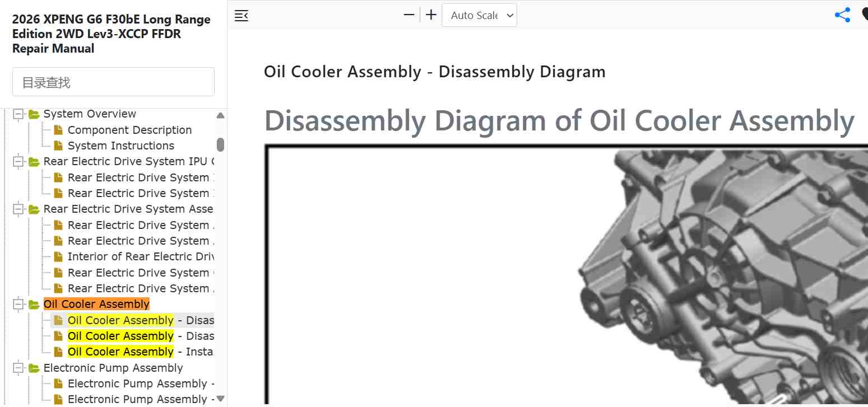Collapse the Rear Electric Drive System IPU node
The image size is (868, 407).
click(x=19, y=162)
